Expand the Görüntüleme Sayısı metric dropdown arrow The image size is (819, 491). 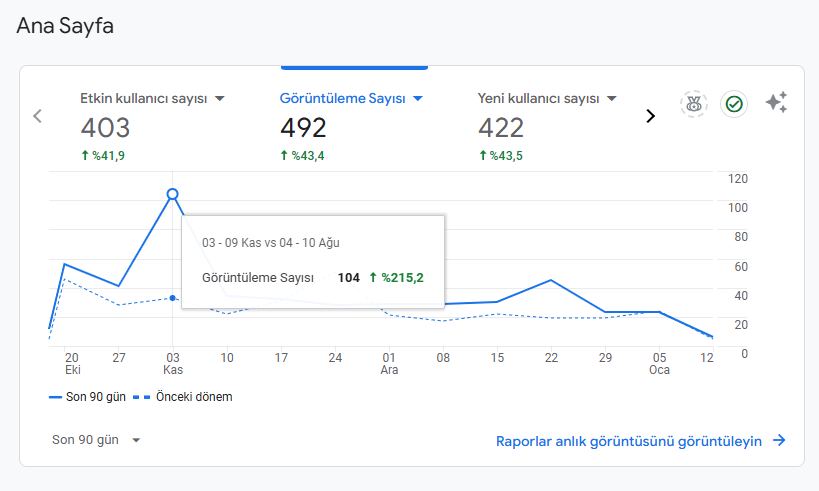(418, 98)
